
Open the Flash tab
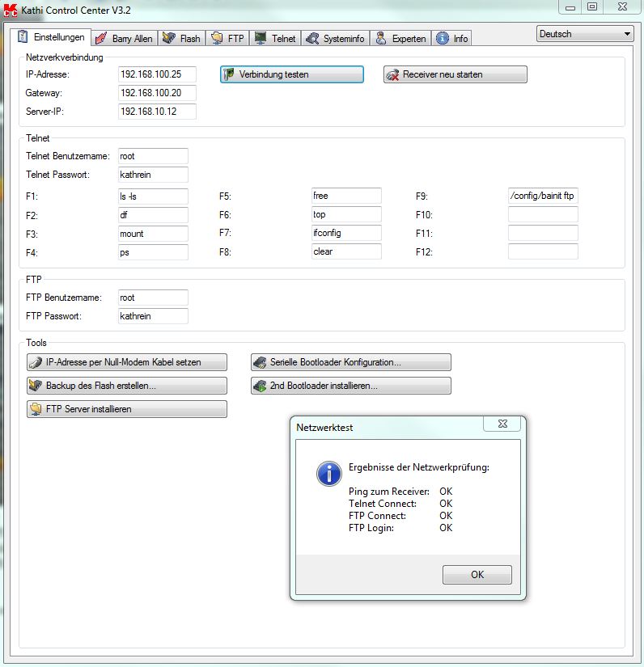(x=182, y=38)
